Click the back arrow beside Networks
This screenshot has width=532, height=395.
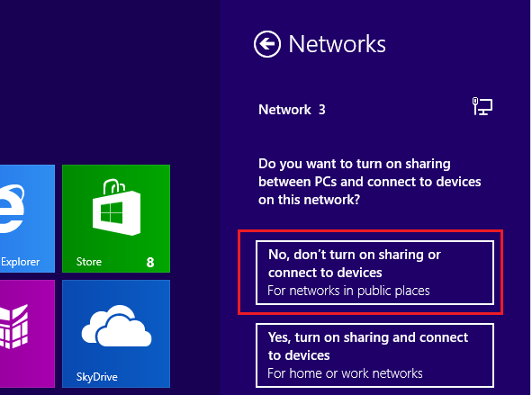267,44
